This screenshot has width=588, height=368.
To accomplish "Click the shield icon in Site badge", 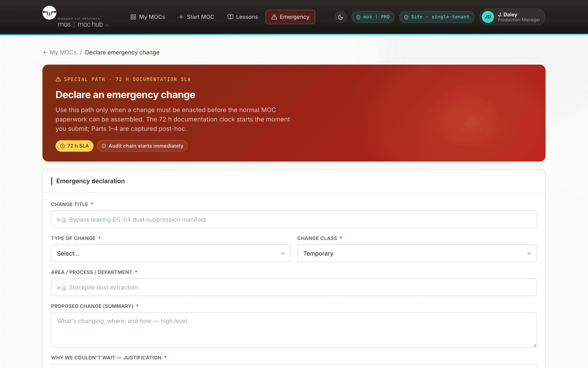I will tap(406, 17).
